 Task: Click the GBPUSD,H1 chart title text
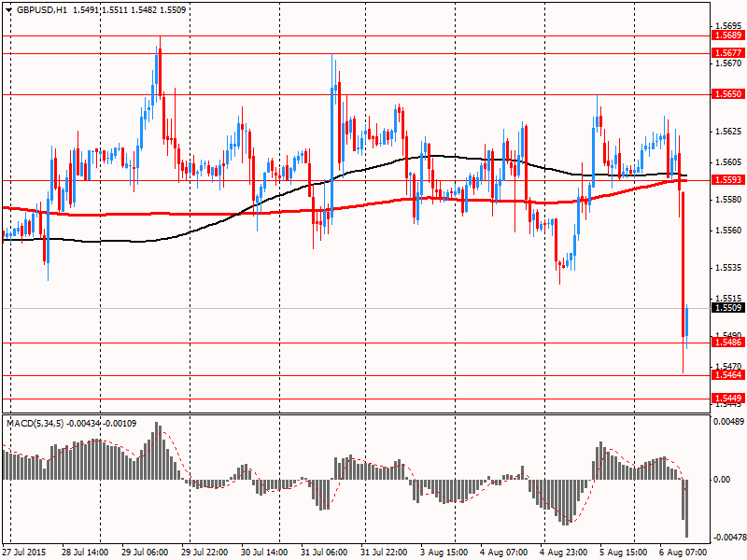pyautogui.click(x=41, y=9)
